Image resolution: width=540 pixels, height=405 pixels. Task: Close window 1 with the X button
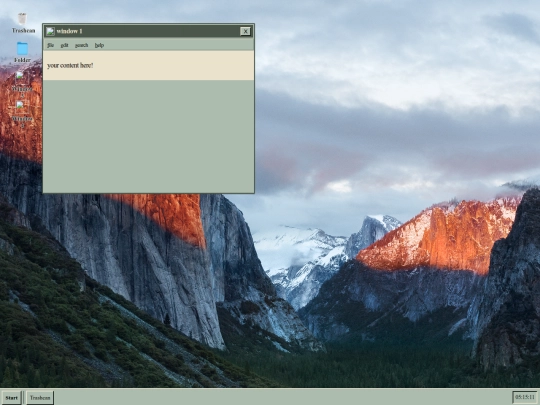tap(245, 31)
